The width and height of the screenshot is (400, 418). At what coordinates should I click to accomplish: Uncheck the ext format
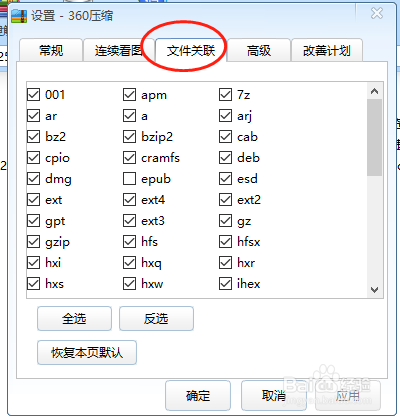click(x=34, y=200)
